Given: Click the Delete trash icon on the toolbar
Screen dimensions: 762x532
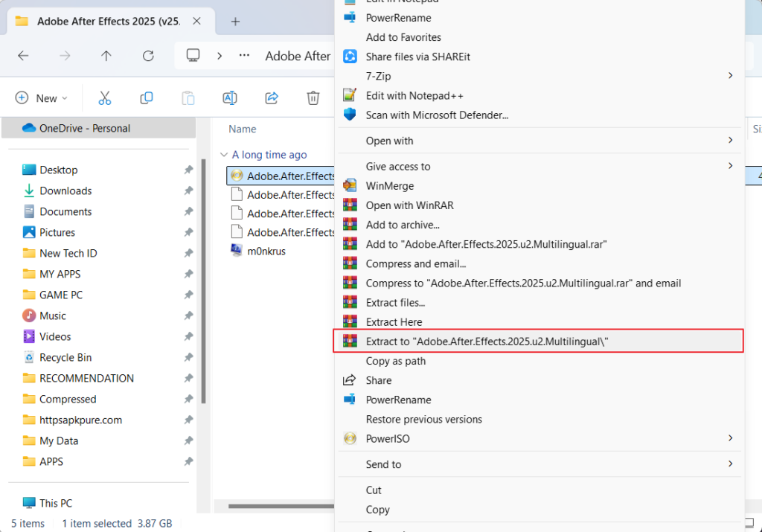Looking at the screenshot, I should pos(313,97).
